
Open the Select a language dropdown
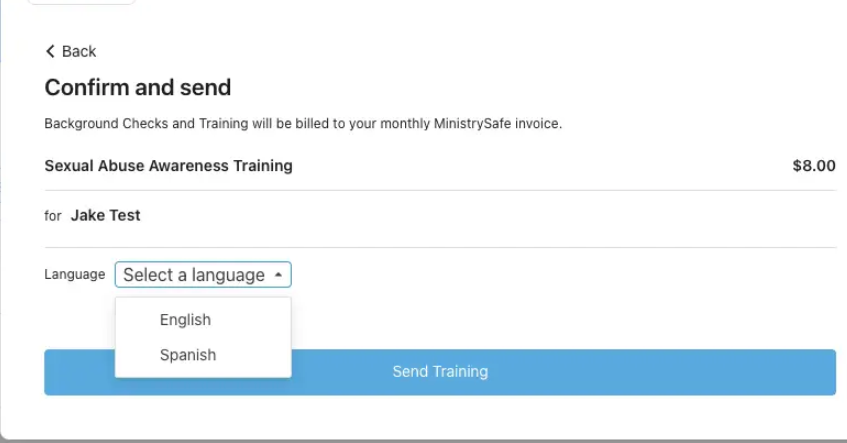click(x=203, y=275)
